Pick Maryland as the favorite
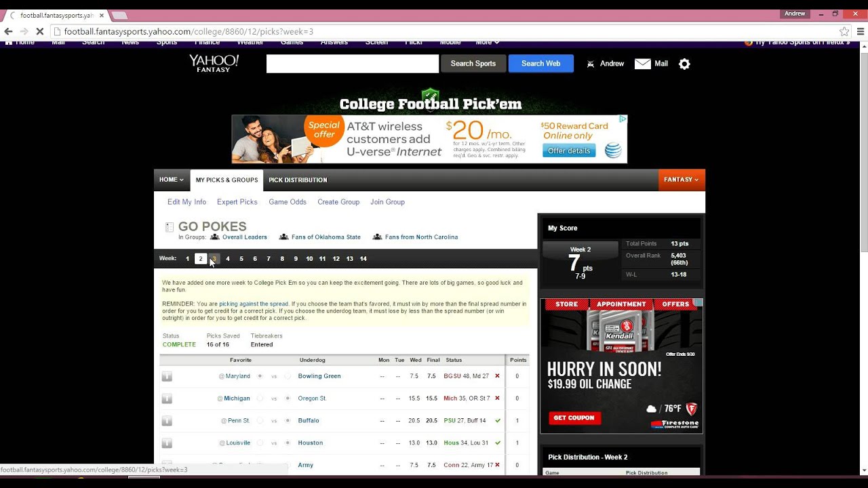Screen dimensions: 868x488 click(x=260, y=376)
